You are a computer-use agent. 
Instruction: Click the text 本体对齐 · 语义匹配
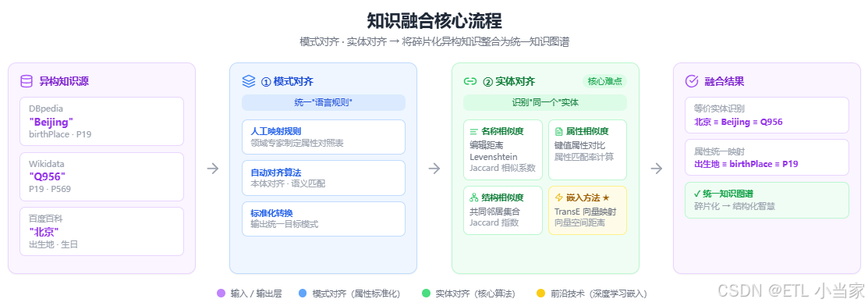tap(288, 183)
